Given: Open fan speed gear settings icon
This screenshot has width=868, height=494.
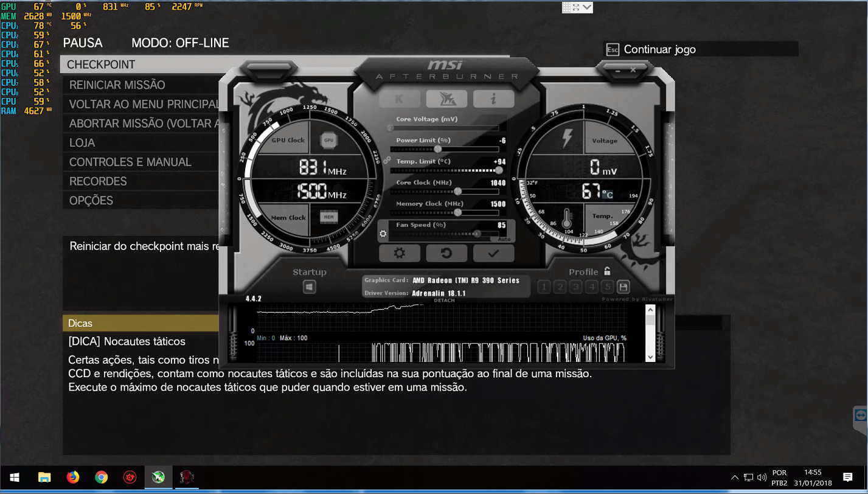Looking at the screenshot, I should coord(383,234).
